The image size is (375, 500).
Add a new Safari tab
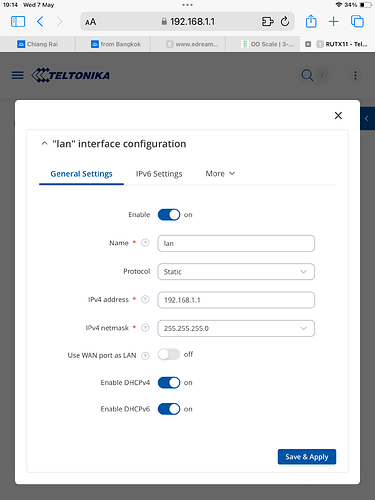(333, 22)
